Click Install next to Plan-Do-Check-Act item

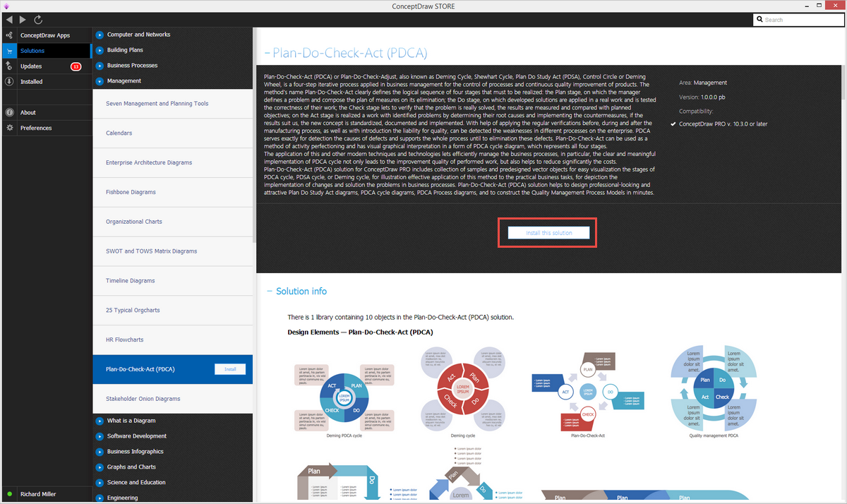[x=230, y=369]
